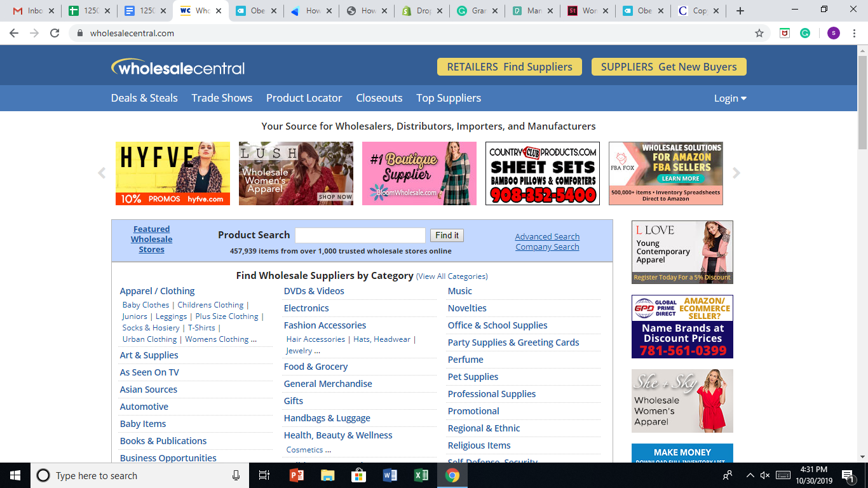Open the Chrome profile avatar 'S'

pos(834,33)
